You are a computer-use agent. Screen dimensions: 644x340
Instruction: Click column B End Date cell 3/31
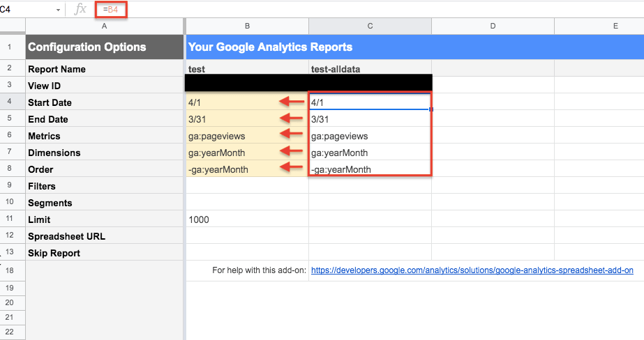pos(247,118)
